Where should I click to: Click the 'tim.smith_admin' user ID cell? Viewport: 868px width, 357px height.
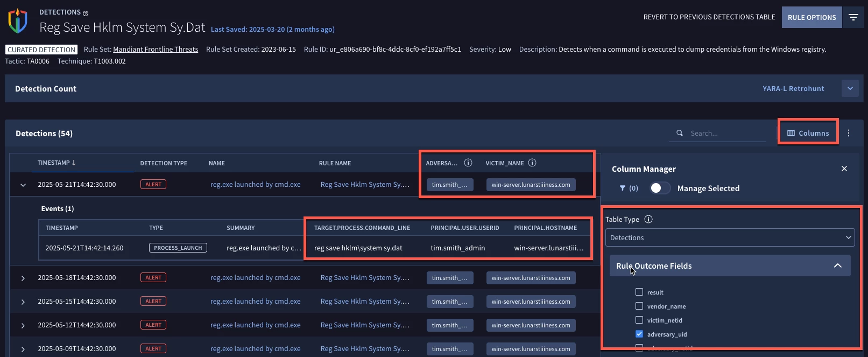(x=458, y=248)
